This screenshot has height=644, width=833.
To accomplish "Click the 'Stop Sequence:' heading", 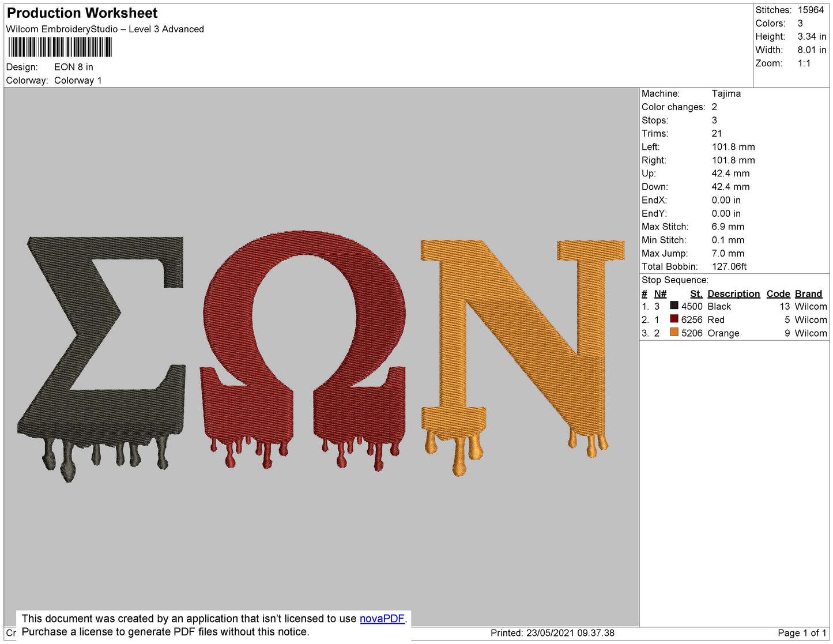I will pos(675,280).
